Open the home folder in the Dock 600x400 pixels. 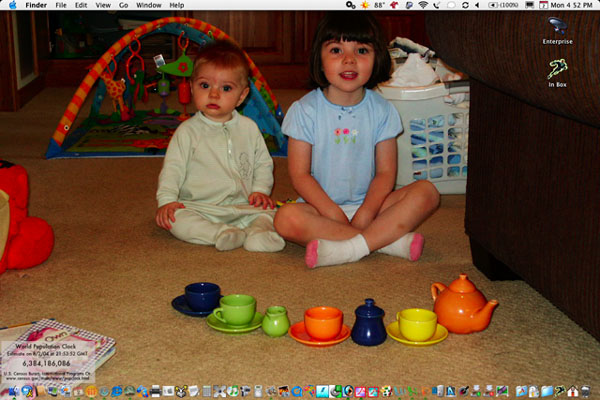pos(572,391)
